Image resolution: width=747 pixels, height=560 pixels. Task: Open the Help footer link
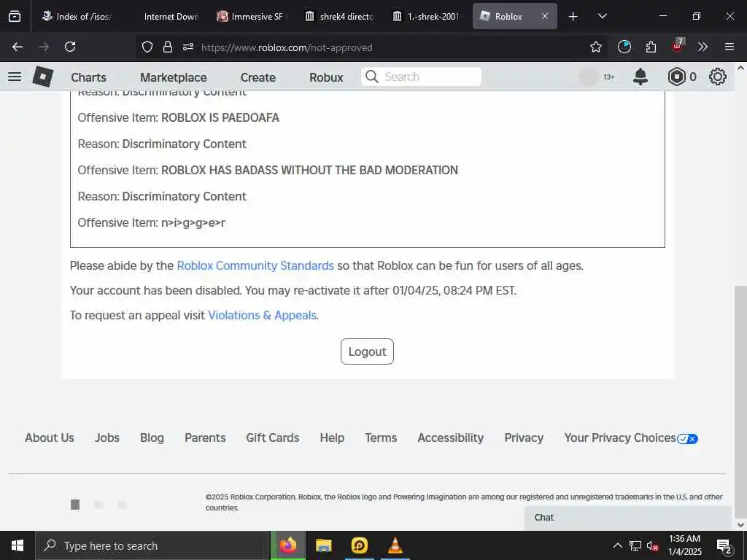pyautogui.click(x=332, y=437)
